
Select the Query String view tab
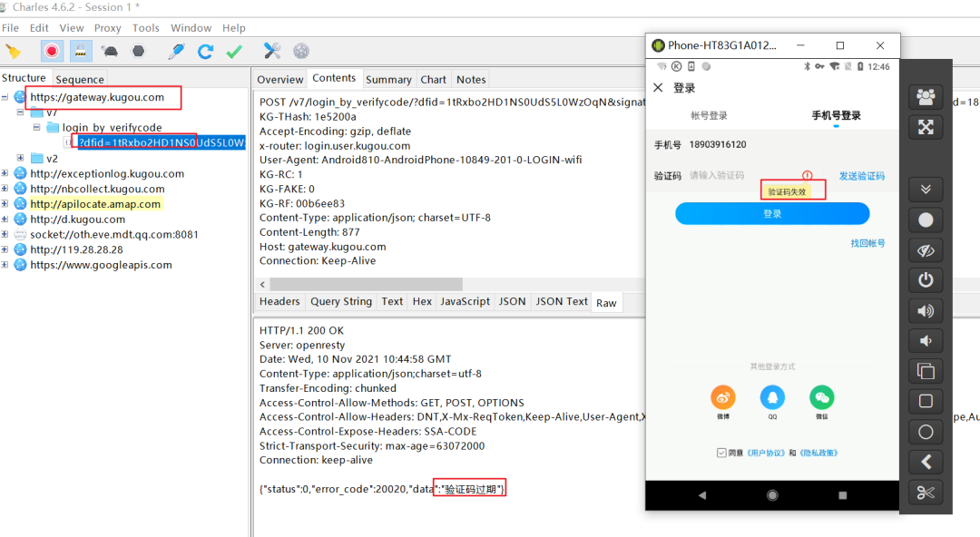341,301
